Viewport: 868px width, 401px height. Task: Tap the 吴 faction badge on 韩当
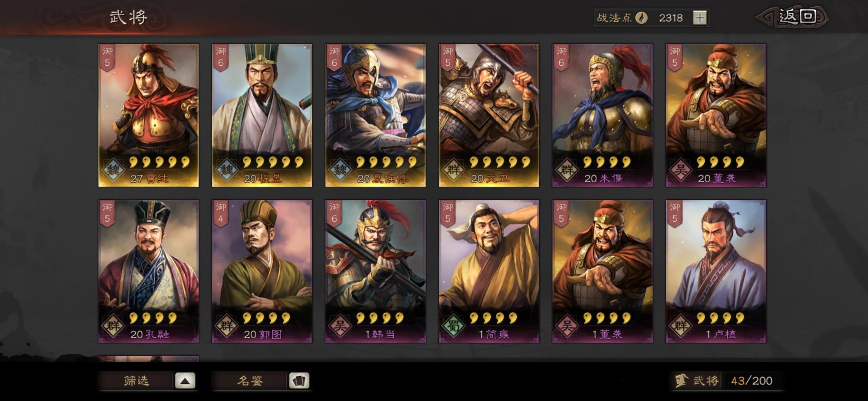coord(340,326)
